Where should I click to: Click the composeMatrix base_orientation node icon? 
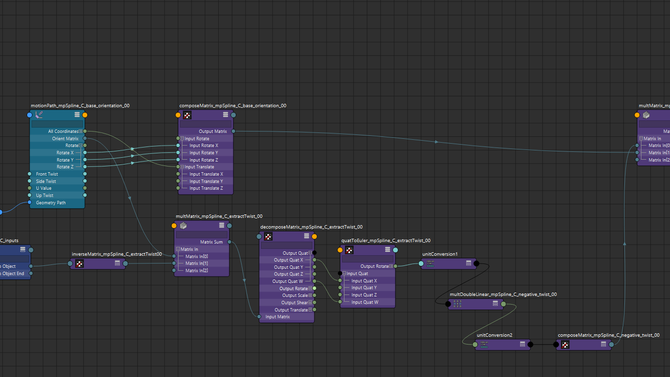[x=187, y=115]
